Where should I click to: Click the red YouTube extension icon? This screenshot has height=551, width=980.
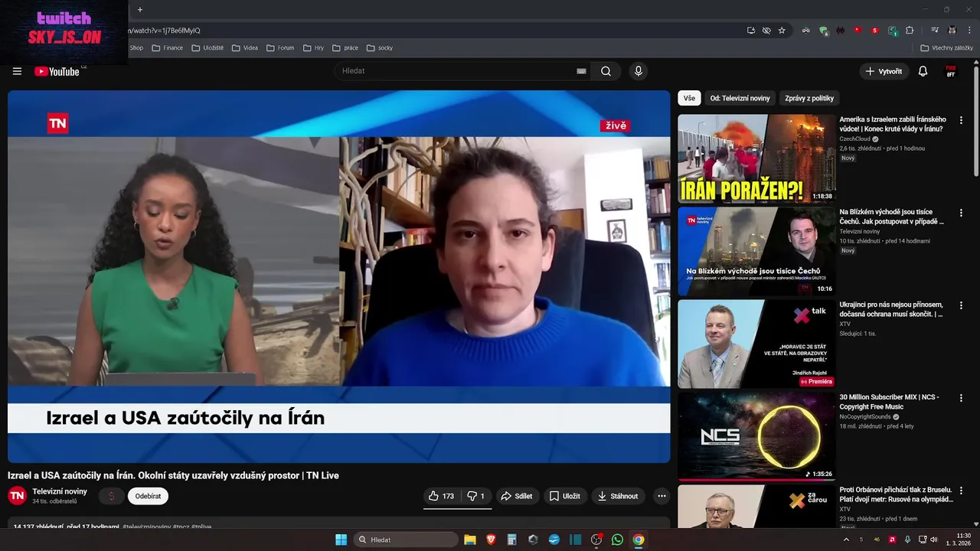pyautogui.click(x=857, y=31)
